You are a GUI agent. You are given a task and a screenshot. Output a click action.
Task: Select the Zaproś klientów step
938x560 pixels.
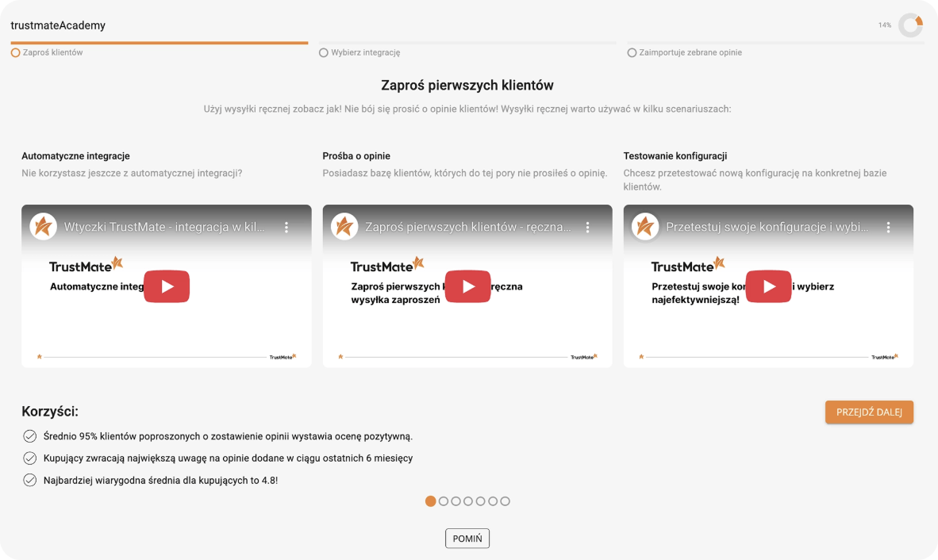point(48,52)
